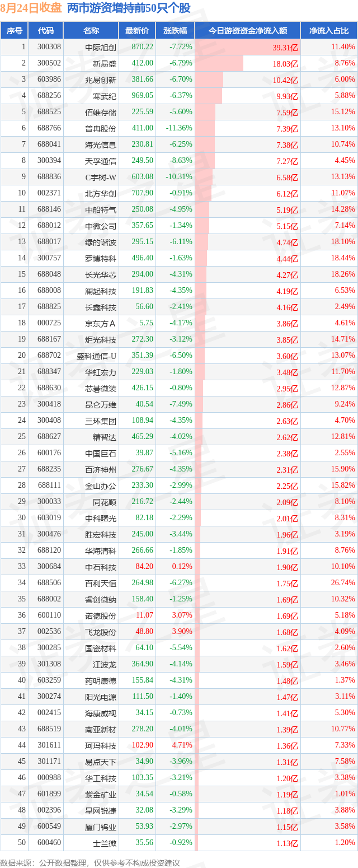This screenshot has height=868, width=358.
Task: Click the 序号 column header
Action: pyautogui.click(x=15, y=31)
